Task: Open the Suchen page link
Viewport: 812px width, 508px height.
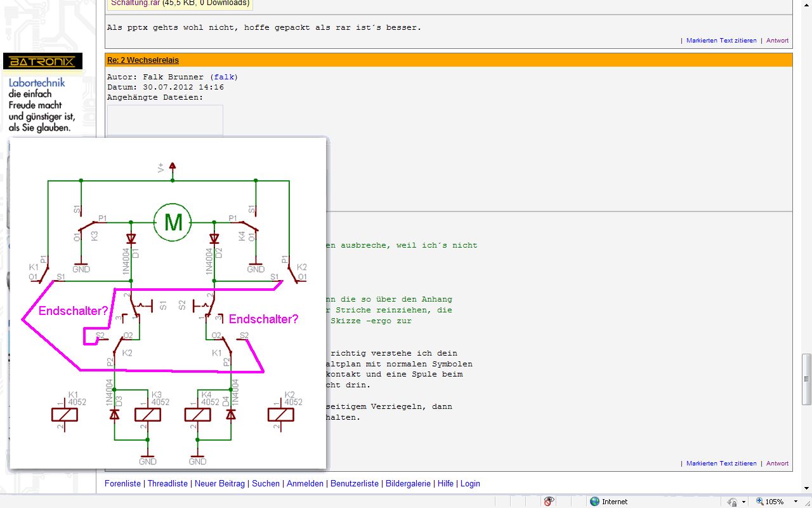Action: 265,483
